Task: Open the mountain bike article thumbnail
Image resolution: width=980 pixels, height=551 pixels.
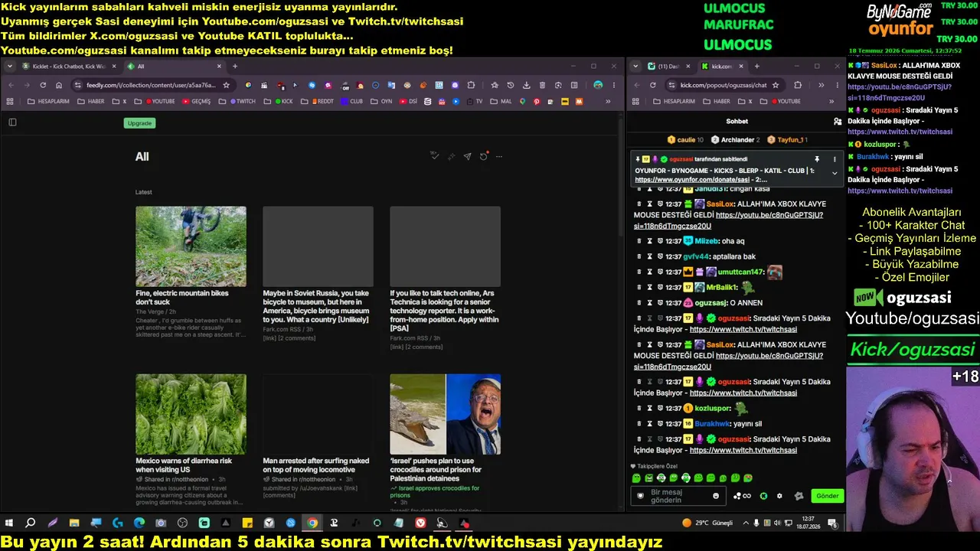Action: tap(191, 246)
